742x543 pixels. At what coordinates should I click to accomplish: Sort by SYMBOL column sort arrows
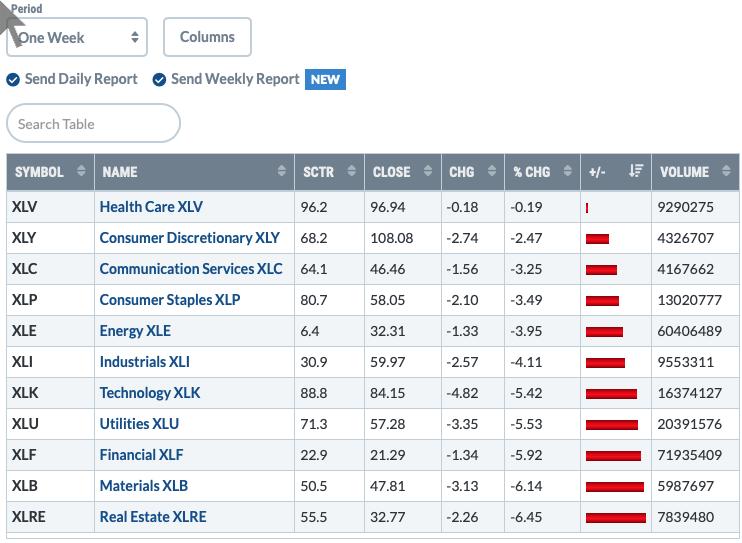[x=81, y=170]
